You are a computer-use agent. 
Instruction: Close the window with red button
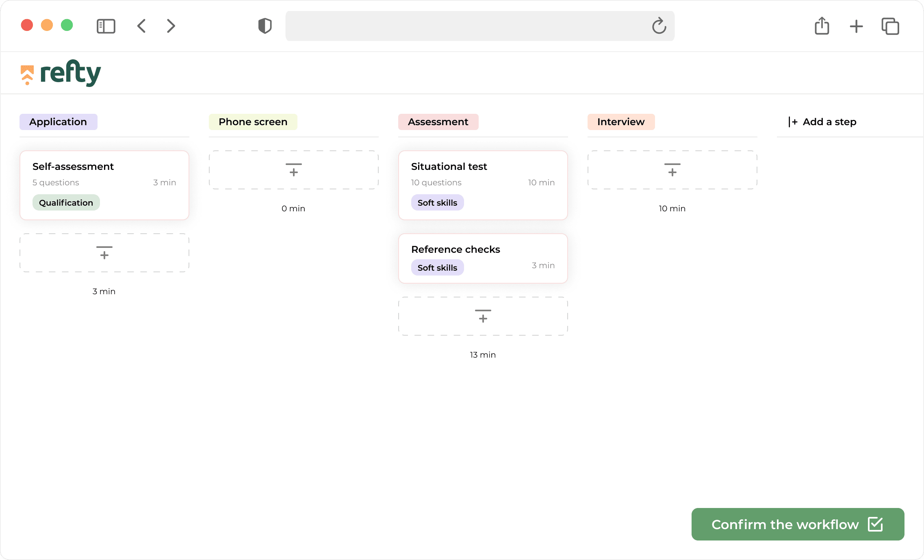(x=27, y=25)
